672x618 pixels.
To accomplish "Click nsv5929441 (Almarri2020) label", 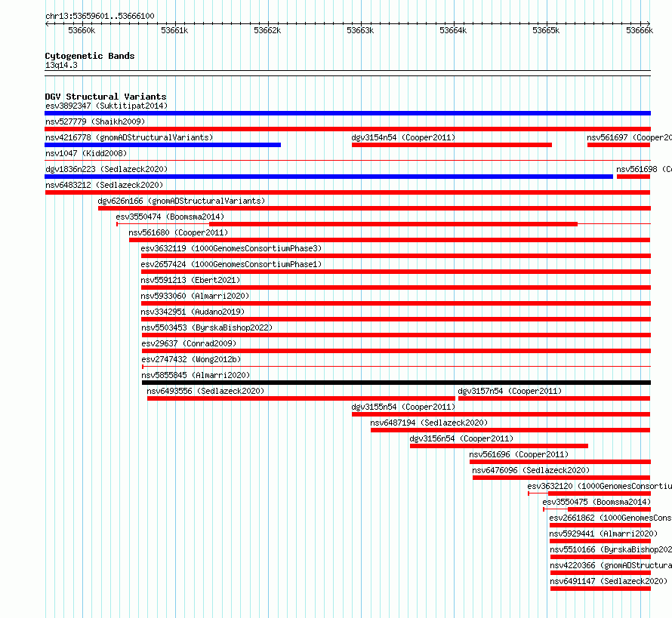I will (x=603, y=533).
